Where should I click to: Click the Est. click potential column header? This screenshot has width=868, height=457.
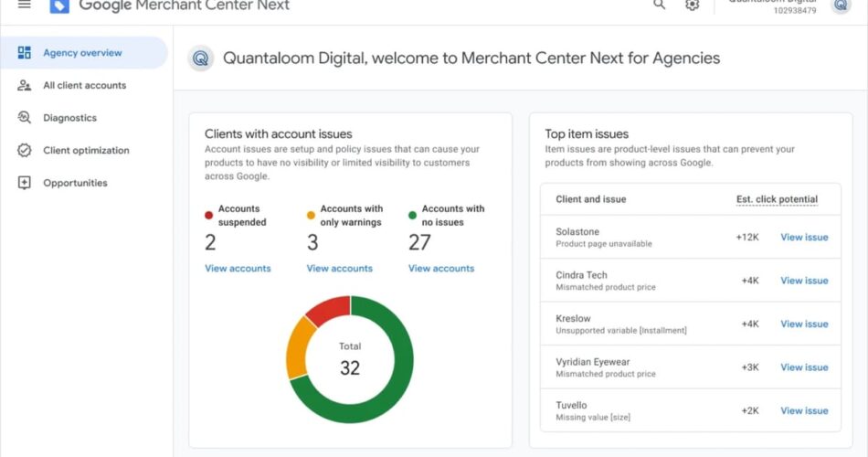point(777,199)
